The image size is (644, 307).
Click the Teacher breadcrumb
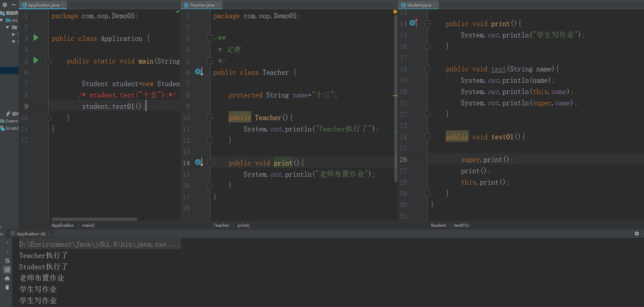pyautogui.click(x=221, y=225)
